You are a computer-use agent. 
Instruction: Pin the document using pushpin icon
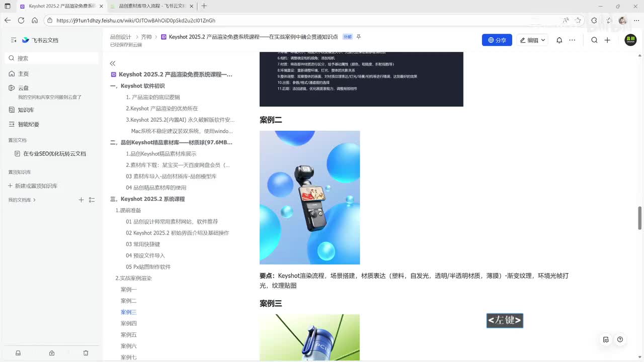tap(359, 37)
